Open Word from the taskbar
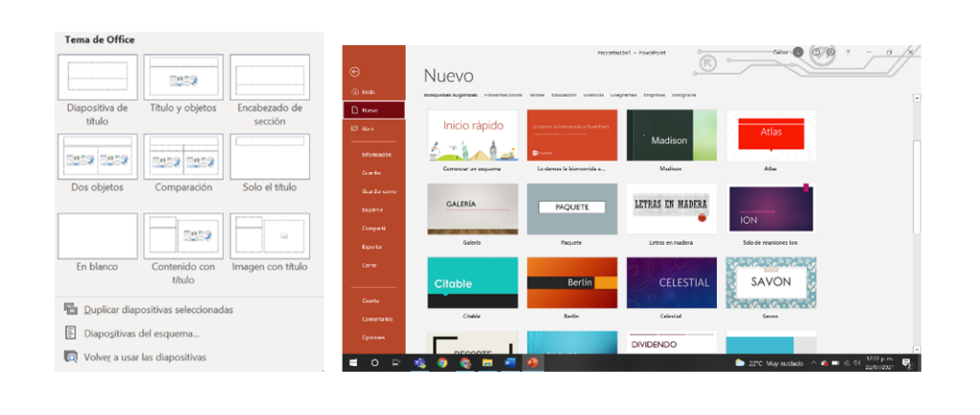The height and width of the screenshot is (415, 980). [x=509, y=362]
